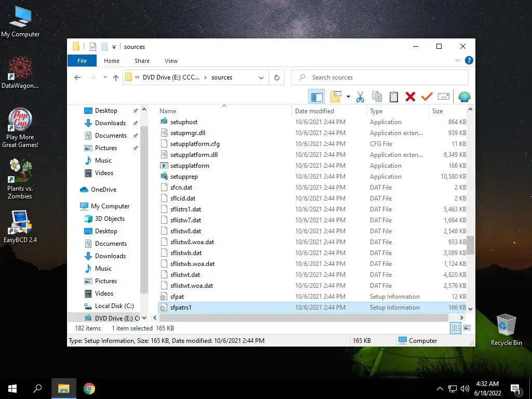This screenshot has width=532, height=399.
Task: Open EasyBCD 2.4 desktop shortcut
Action: tap(20, 227)
